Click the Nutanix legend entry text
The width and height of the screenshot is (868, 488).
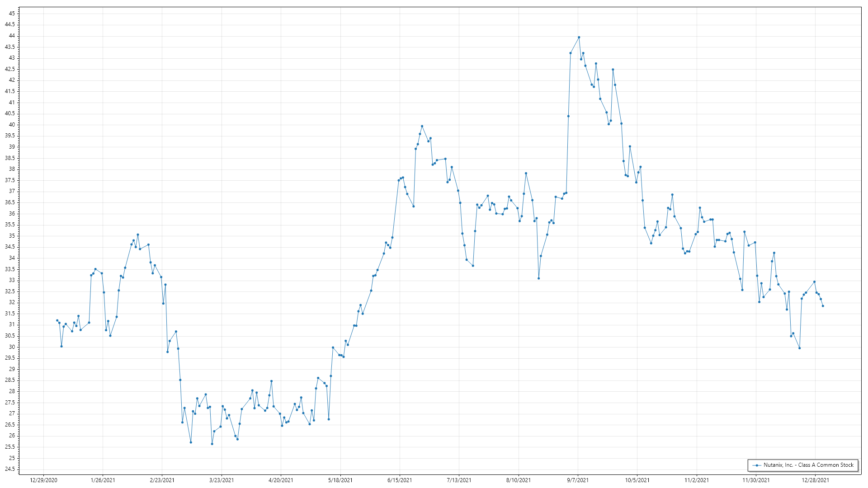click(x=808, y=465)
